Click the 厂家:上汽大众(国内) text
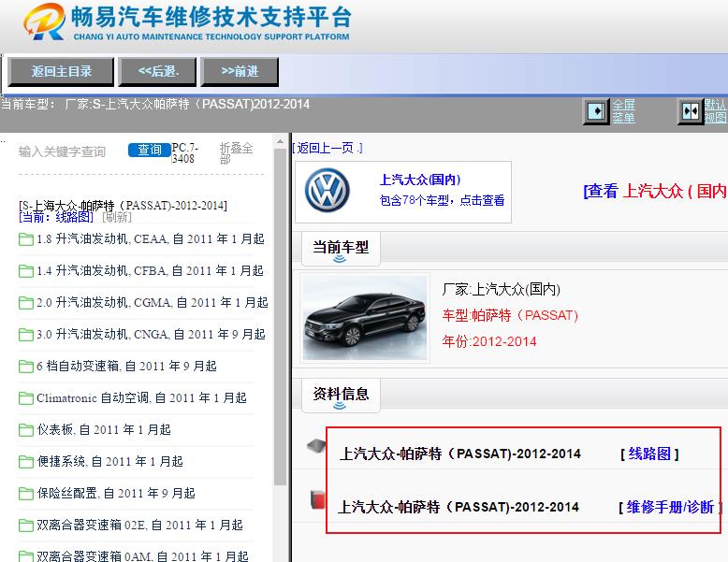728x562 pixels. 502,290
